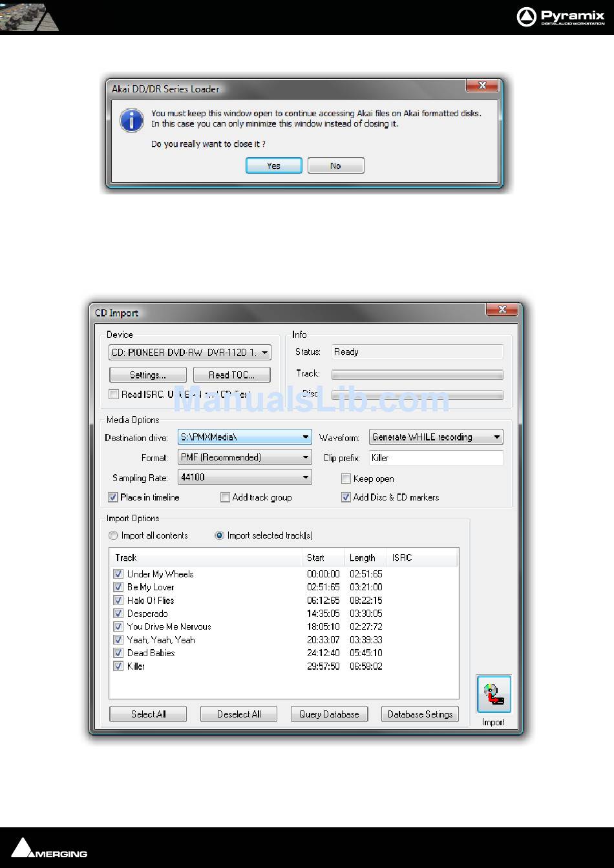Close the Akai DD/DR Series Loader dialog
Viewport: 614px width, 868px height.
tap(482, 86)
